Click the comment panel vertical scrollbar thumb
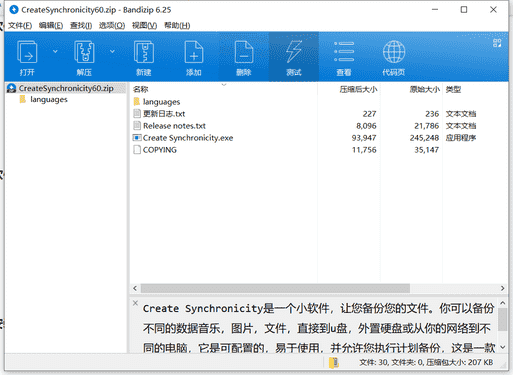The image size is (513, 375). tap(503, 319)
